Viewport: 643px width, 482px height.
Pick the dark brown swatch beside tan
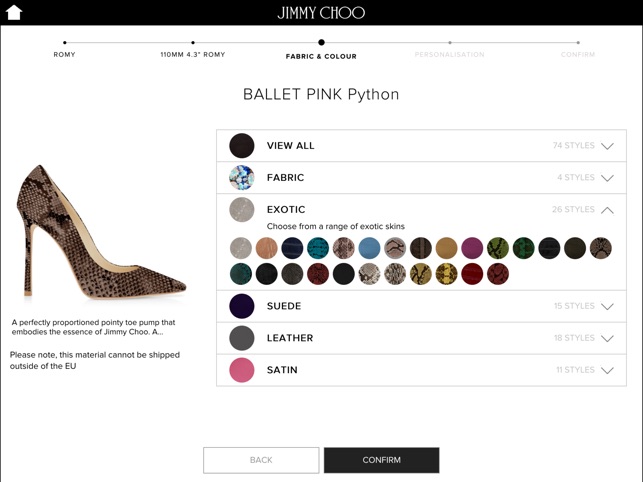[x=421, y=248]
